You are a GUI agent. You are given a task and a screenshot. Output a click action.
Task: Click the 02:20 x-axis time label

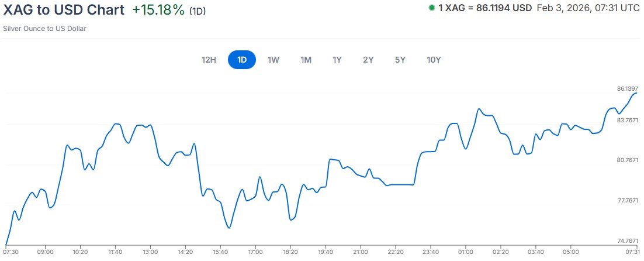click(500, 251)
